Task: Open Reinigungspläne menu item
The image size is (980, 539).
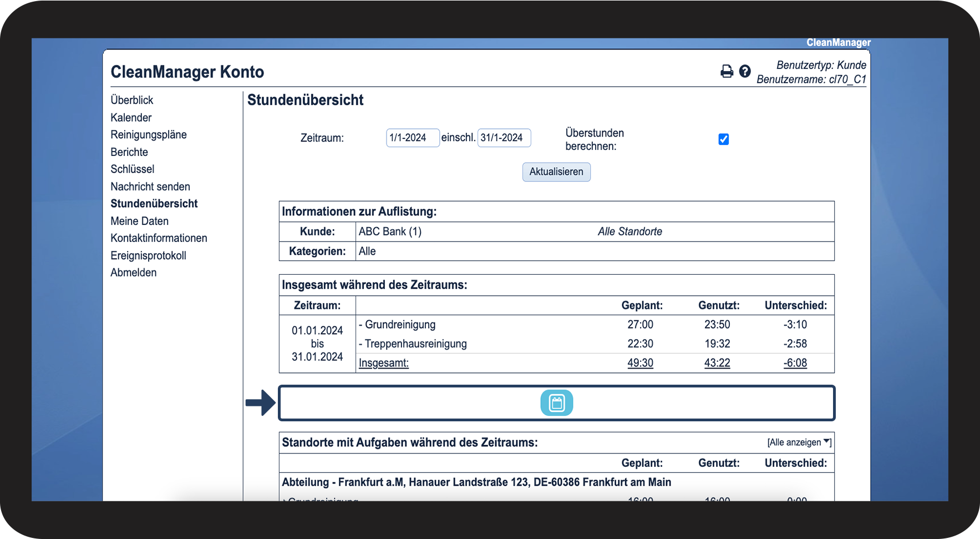Action: point(149,135)
